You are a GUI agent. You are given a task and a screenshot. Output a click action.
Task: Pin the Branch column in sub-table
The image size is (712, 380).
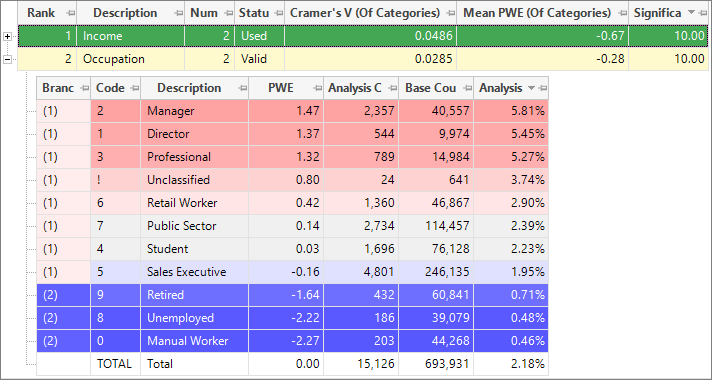tap(84, 88)
